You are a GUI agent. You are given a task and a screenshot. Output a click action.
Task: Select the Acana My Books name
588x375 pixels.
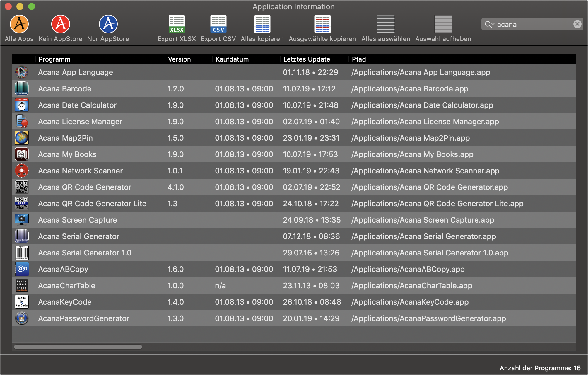(67, 154)
